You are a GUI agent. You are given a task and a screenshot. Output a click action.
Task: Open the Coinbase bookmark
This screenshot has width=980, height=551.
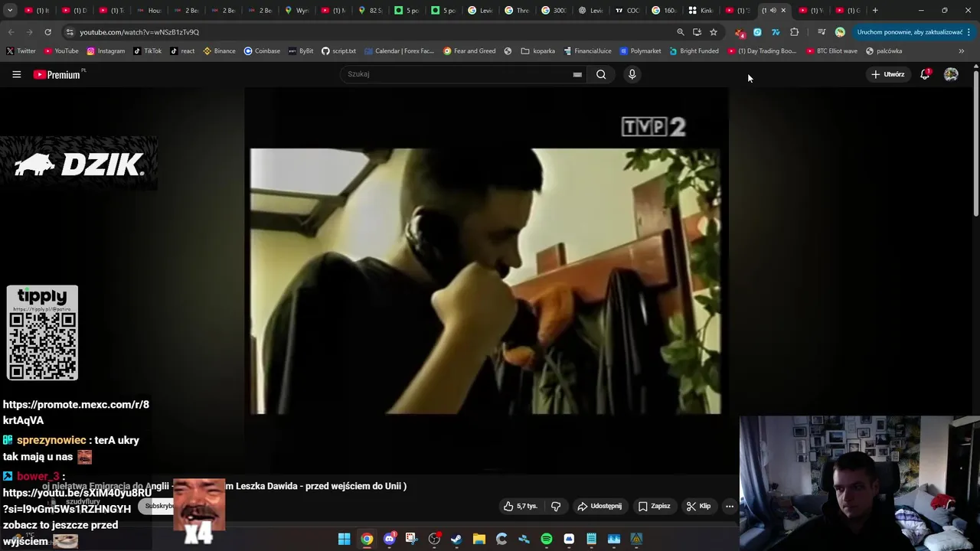pyautogui.click(x=262, y=51)
